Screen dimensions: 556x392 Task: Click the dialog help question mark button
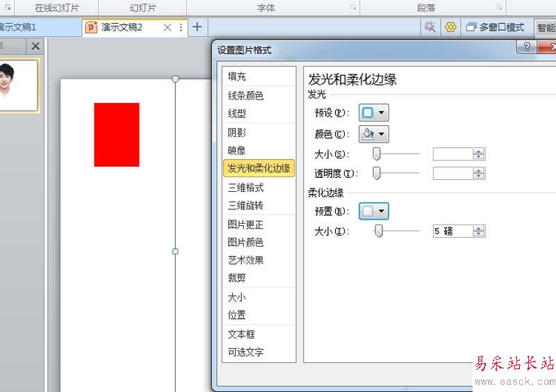point(527,47)
